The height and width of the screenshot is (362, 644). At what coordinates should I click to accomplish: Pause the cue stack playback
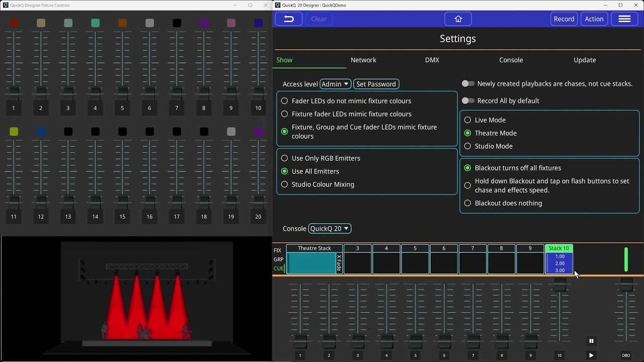(591, 340)
